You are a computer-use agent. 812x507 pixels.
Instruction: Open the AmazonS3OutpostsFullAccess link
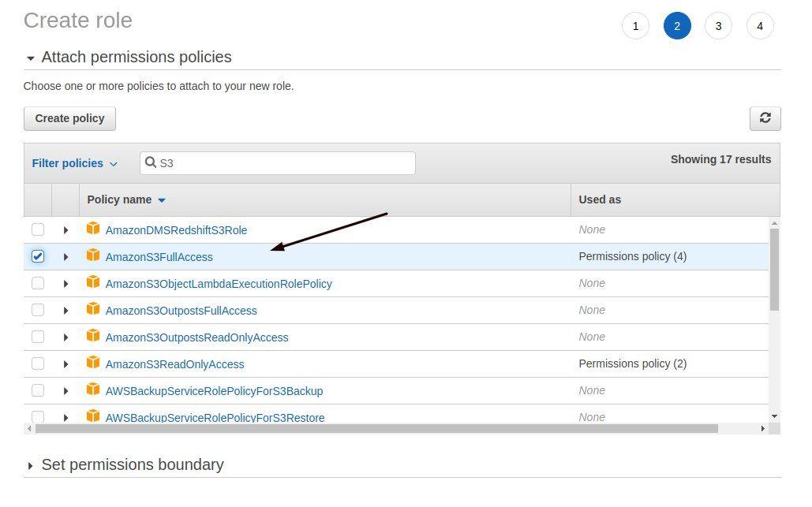point(181,311)
